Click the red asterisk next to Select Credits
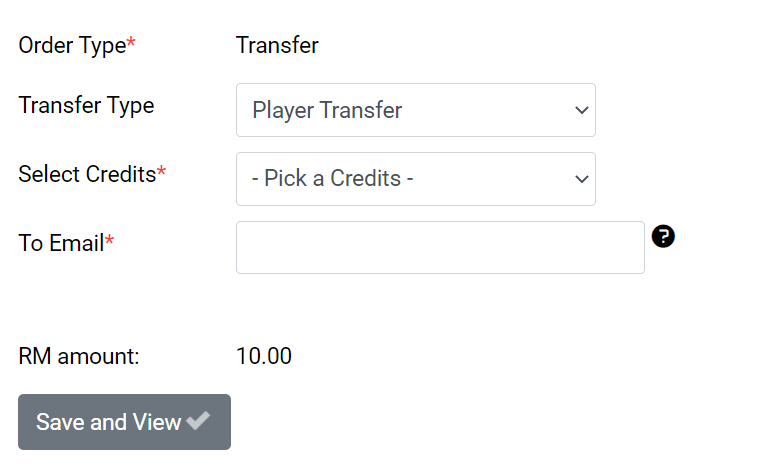Viewport: 765px width, 475px height. click(161, 172)
